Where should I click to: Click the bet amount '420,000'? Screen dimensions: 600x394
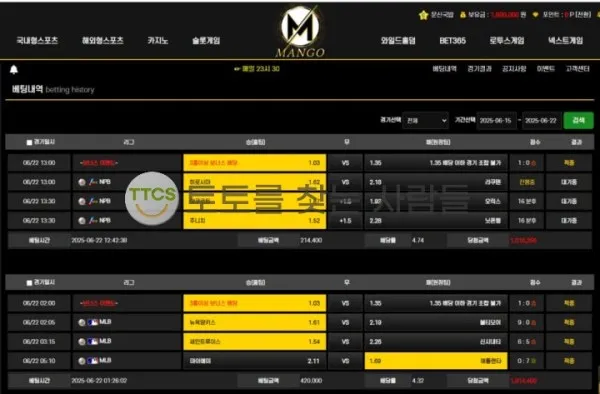click(311, 381)
